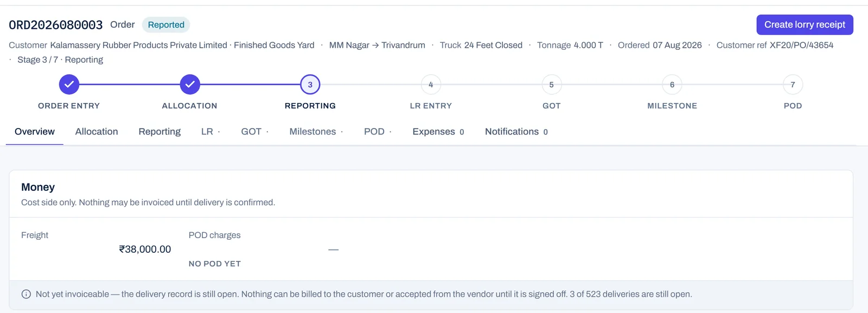Select the Reporting step circle numbered 3
868x313 pixels.
point(310,85)
